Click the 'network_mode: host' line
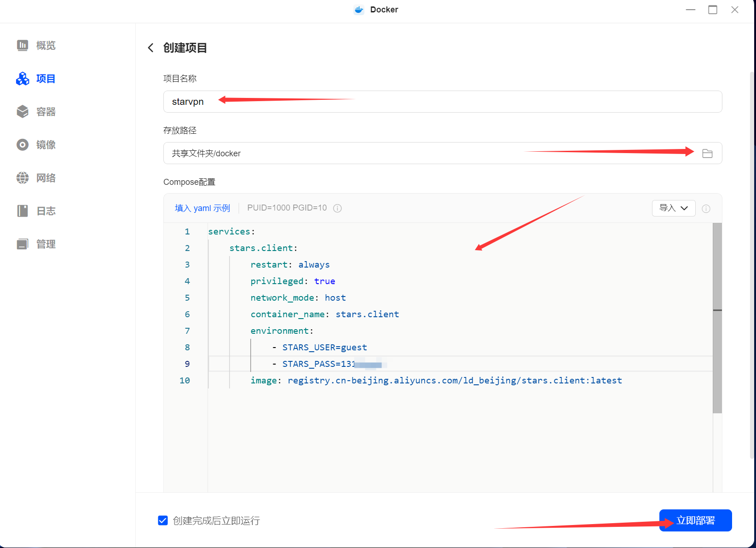 tap(298, 298)
